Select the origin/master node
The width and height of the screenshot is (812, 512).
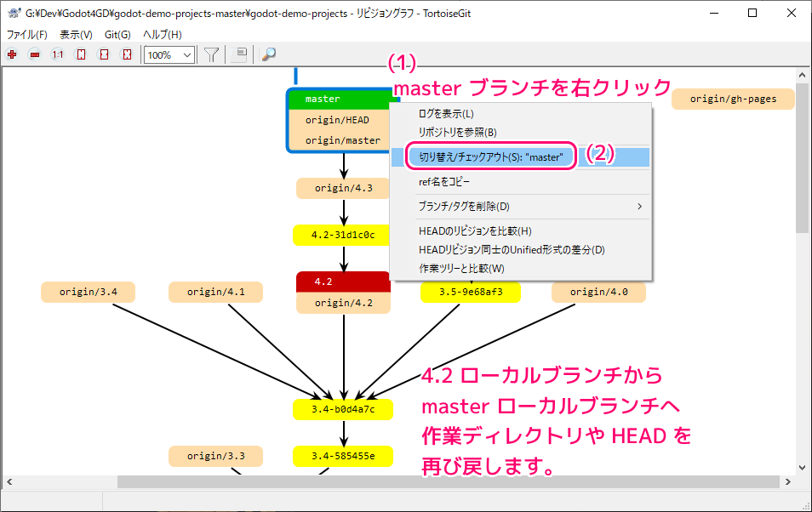point(340,141)
